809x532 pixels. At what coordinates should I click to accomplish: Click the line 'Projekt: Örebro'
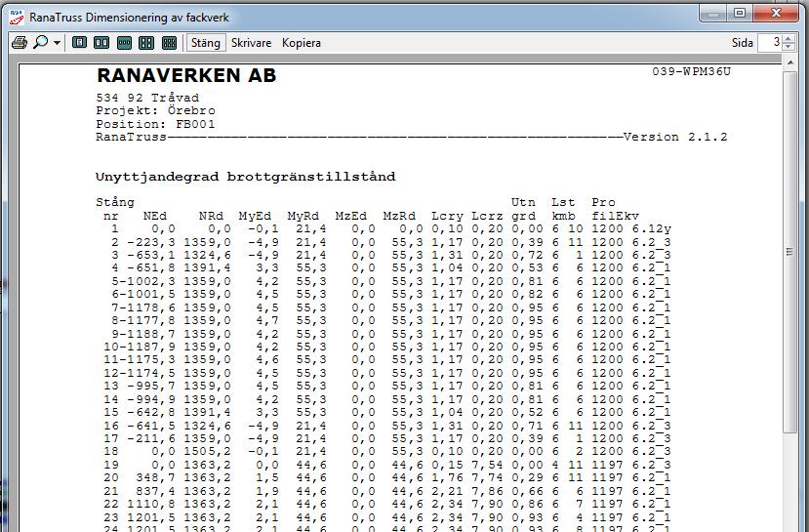(x=156, y=110)
